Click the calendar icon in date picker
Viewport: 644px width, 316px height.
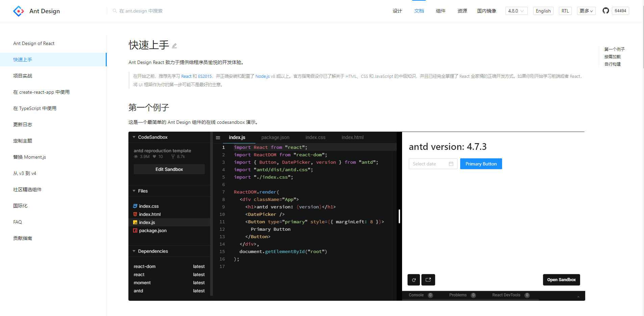coord(451,164)
